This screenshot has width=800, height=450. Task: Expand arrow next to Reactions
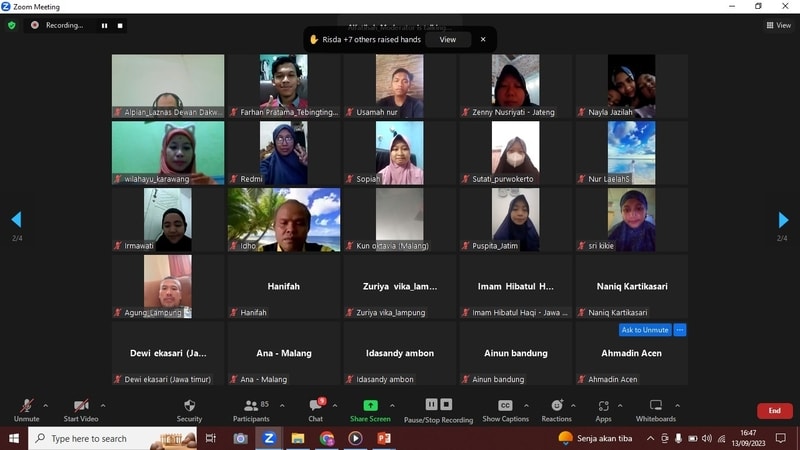point(573,406)
